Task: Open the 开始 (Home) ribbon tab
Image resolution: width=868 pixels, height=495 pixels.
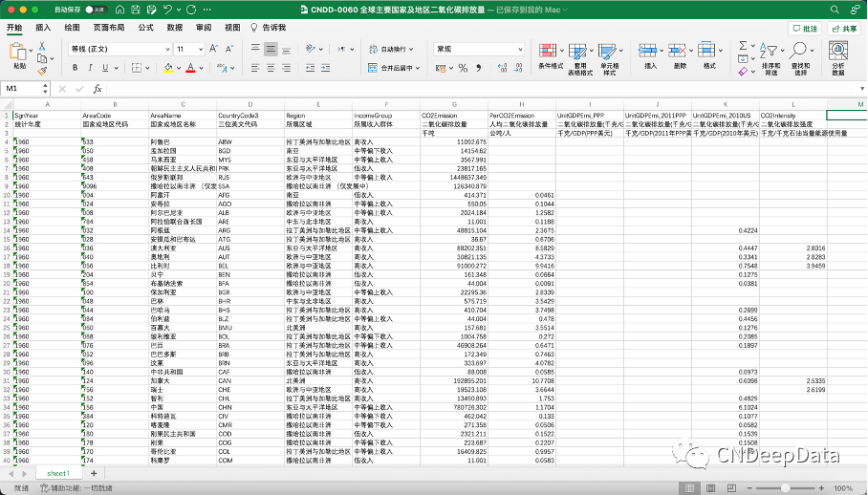Action: click(14, 28)
